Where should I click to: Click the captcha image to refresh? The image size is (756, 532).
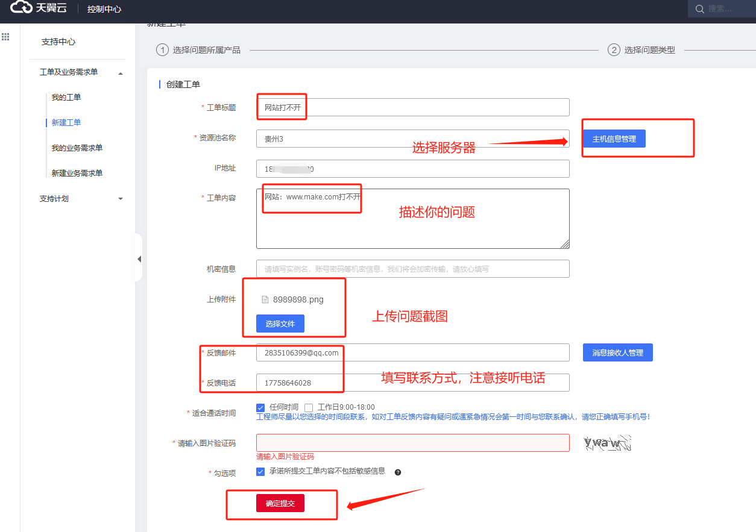pyautogui.click(x=606, y=443)
